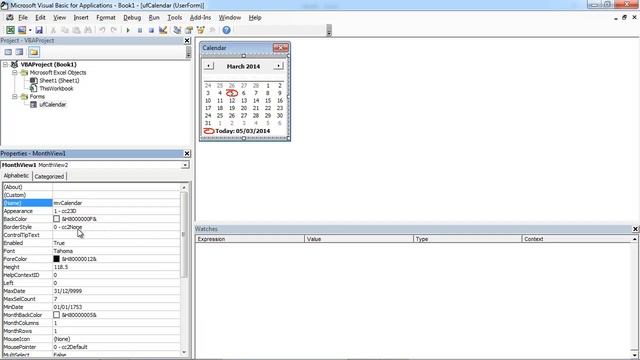Run the macro with the play icon
The height and width of the screenshot is (360, 640).
128,30
